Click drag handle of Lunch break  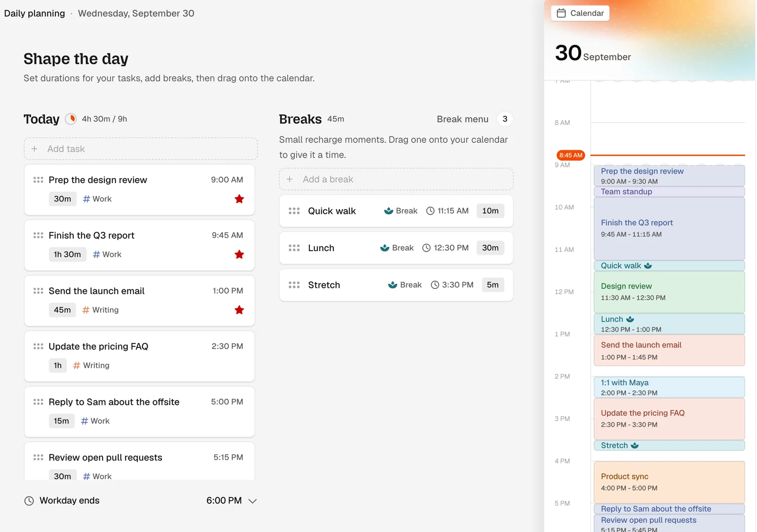point(294,248)
